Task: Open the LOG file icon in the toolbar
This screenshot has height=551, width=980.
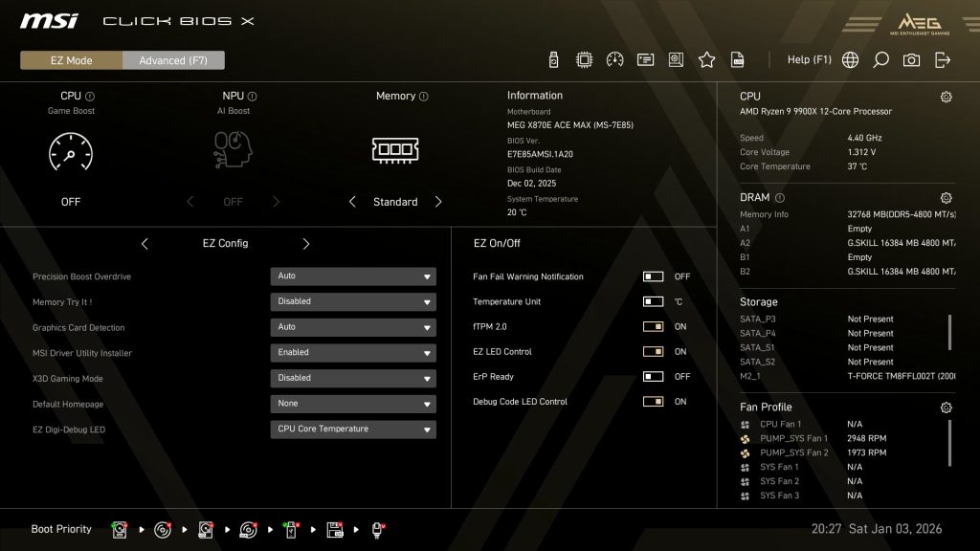Action: click(737, 59)
